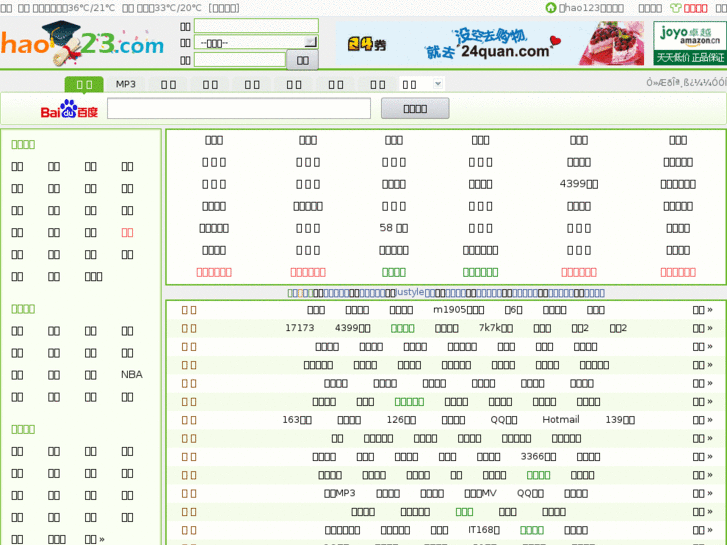Open the joyo amazon.cn advertisement
The width and height of the screenshot is (727, 545).
(689, 43)
